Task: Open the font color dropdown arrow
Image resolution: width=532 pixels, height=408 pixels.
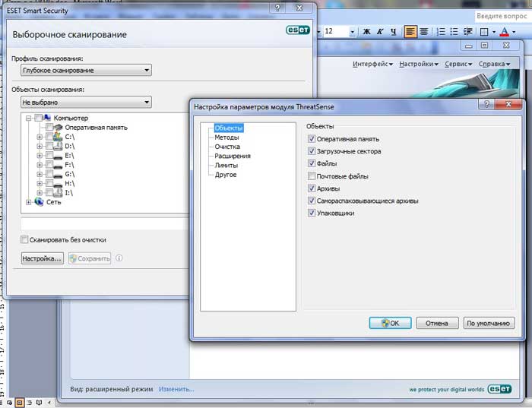Action: [x=514, y=32]
